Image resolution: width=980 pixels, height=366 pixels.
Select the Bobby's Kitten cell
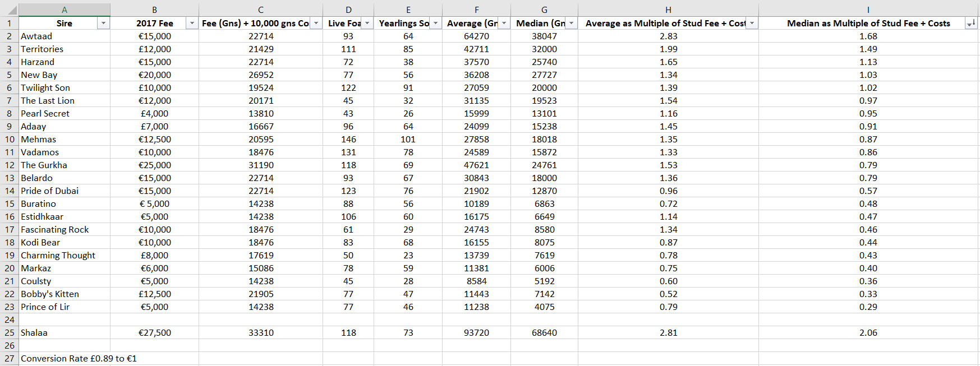pos(65,294)
